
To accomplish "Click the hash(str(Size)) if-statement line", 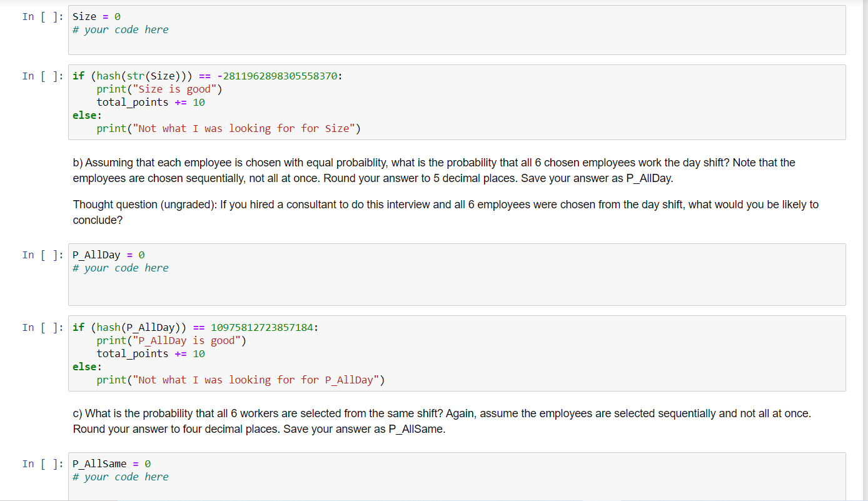I will point(208,76).
